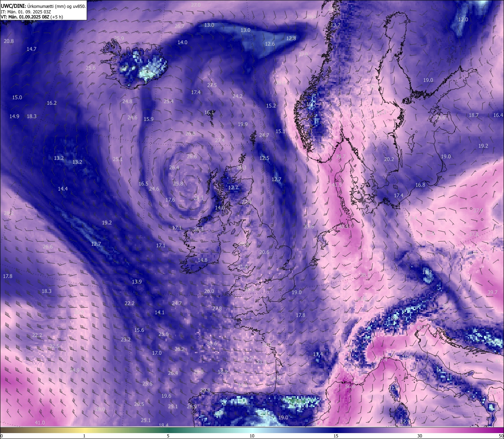The image size is (504, 439).
Task: Click the map value 14.8 over Ireland
Action: click(202, 260)
